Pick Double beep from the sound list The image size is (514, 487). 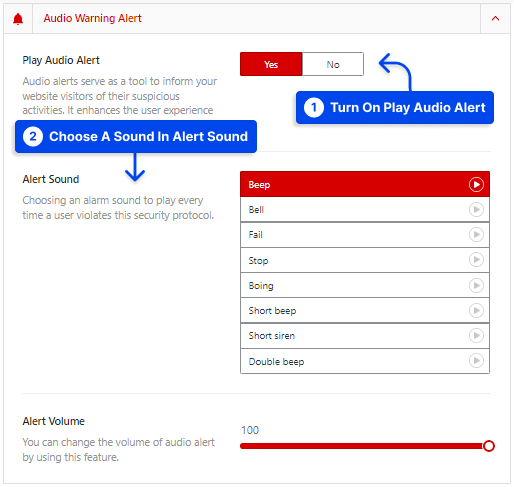pyautogui.click(x=365, y=361)
